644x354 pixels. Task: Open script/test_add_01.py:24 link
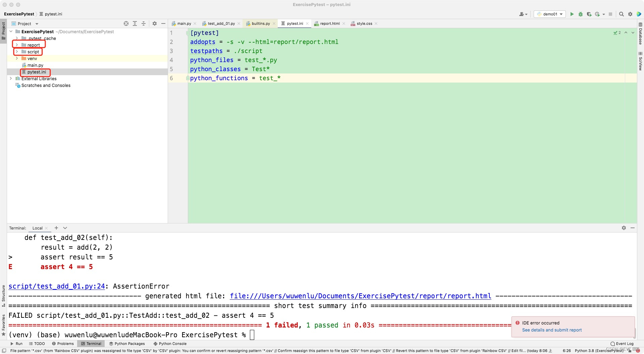57,286
